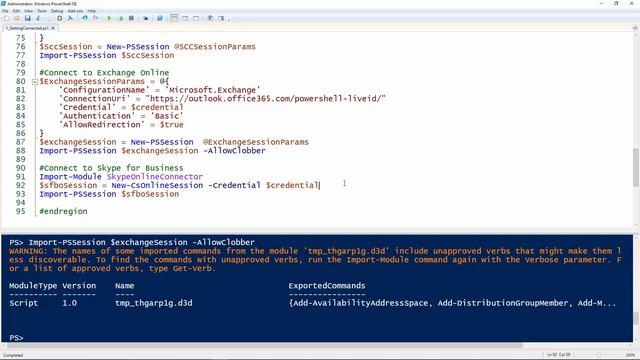This screenshot has height=360, width=640.
Task: Run the script with the green play icon
Action: coord(109,18)
